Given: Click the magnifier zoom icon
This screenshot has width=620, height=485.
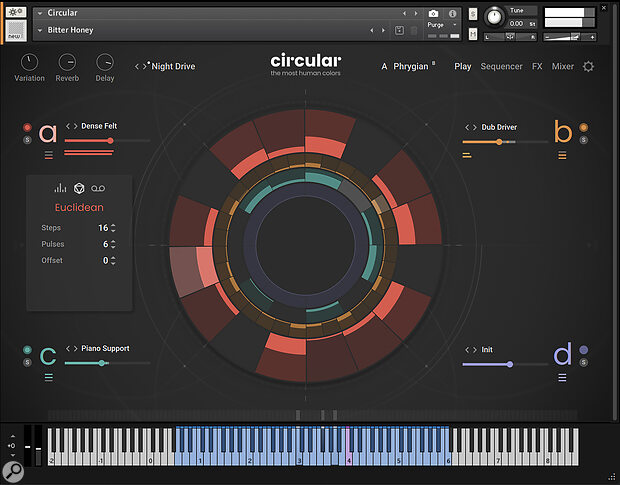Looking at the screenshot, I should coord(13,472).
